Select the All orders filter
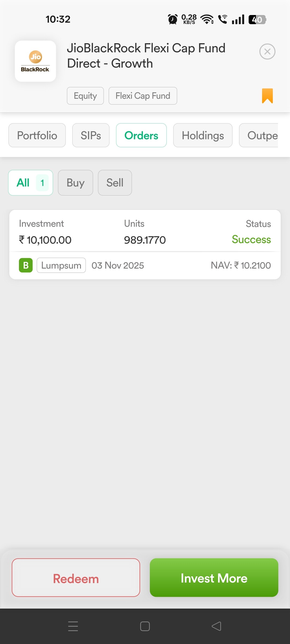290x644 pixels. pyautogui.click(x=31, y=183)
